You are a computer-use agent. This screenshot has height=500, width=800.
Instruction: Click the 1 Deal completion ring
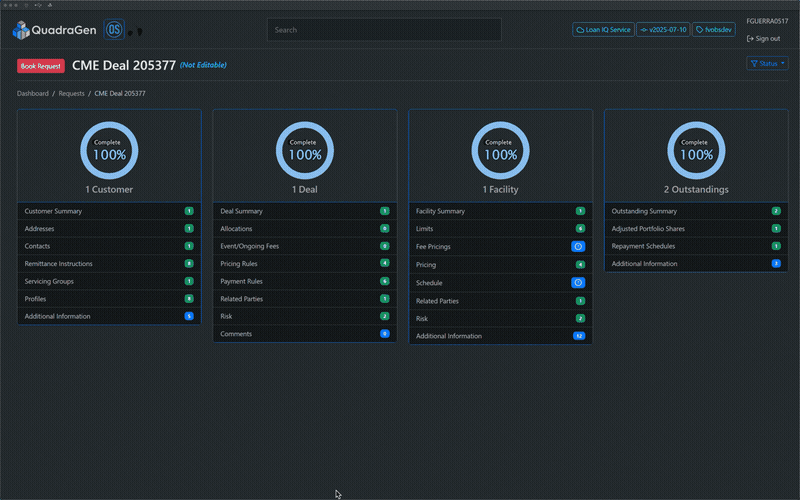305,150
